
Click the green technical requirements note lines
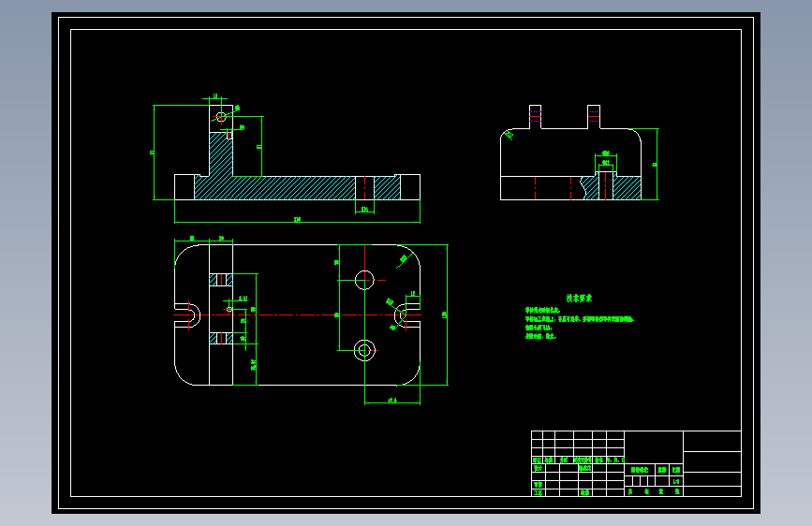pos(579,323)
